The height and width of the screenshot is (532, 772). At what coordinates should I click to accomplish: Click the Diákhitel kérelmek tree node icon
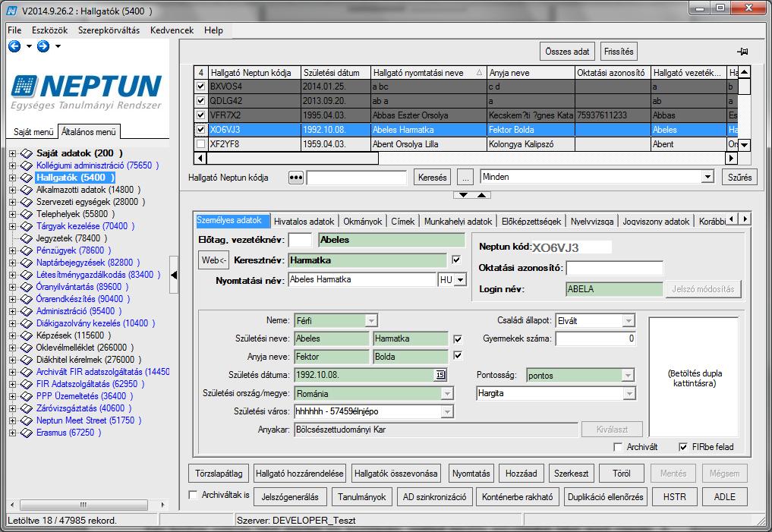[x=27, y=360]
